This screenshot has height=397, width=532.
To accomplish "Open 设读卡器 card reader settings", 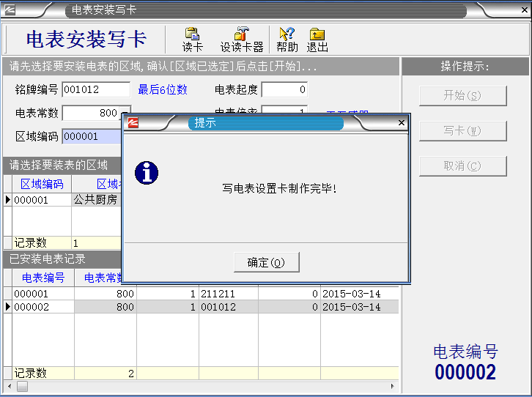I will click(241, 40).
